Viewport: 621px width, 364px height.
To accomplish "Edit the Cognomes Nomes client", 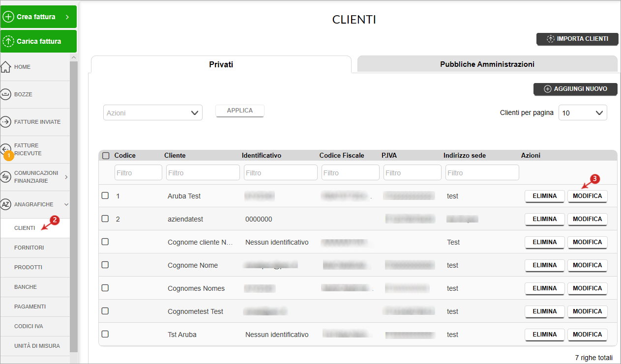I will [x=588, y=288].
